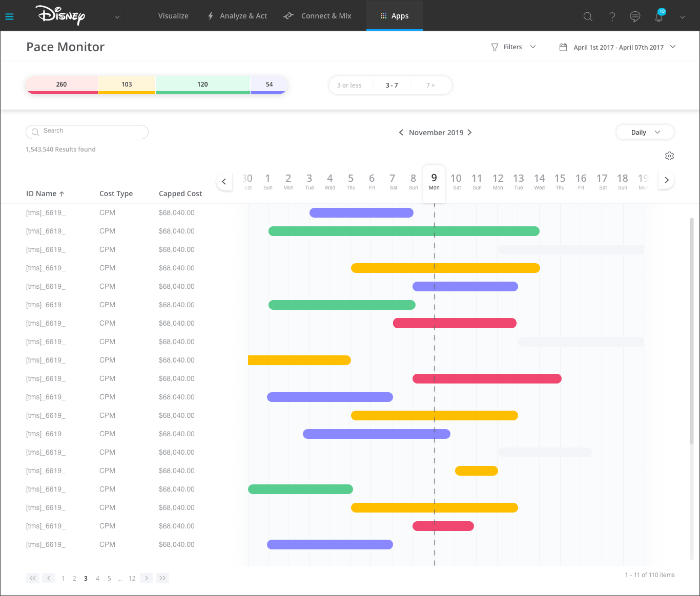Select the "7 +" range option
This screenshot has width=700, height=596.
[430, 86]
